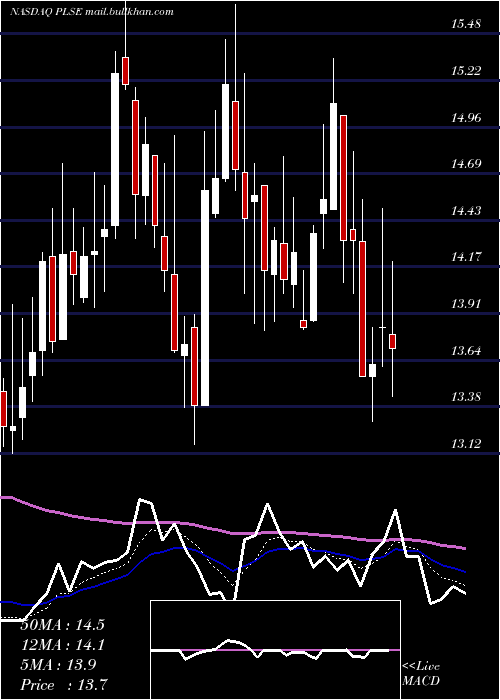Click the 12MA : 14.1 value
The height and width of the screenshot is (700, 500).
tap(62, 645)
